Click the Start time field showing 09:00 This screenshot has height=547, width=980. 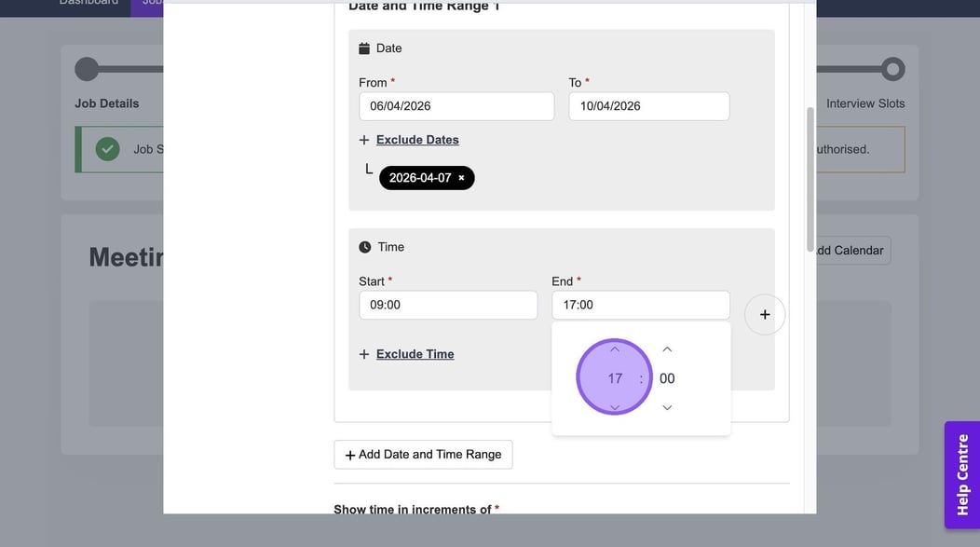[x=448, y=305]
